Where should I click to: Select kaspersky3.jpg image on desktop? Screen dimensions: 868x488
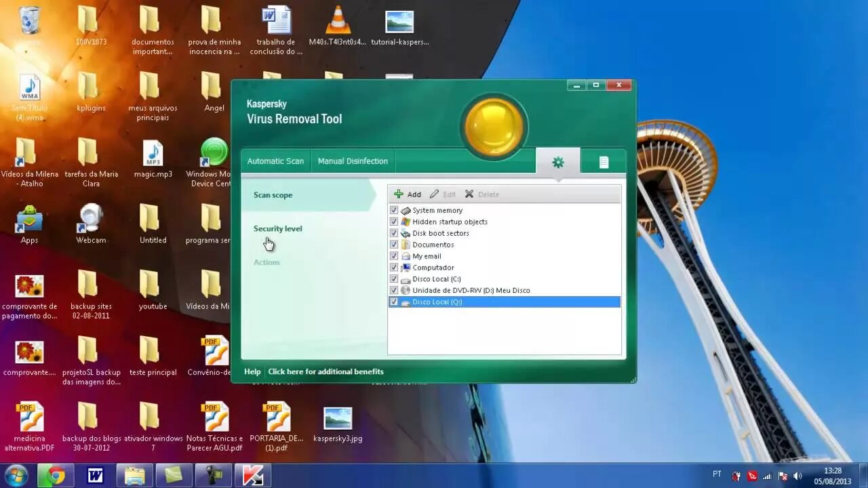[x=338, y=424]
